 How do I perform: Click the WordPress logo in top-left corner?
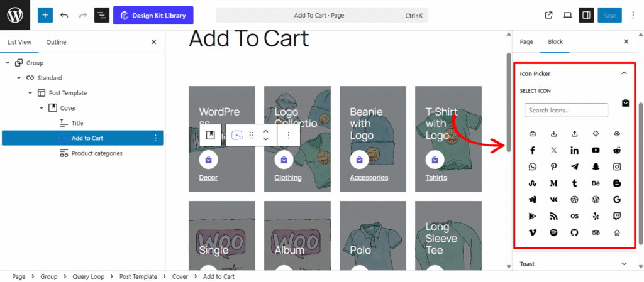[x=15, y=15]
